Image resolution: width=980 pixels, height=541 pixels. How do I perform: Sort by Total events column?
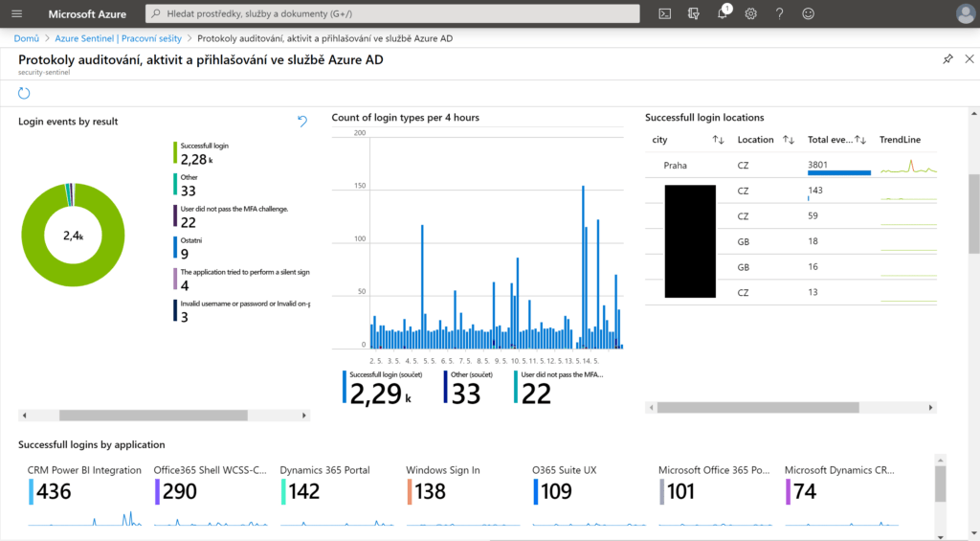(x=859, y=140)
